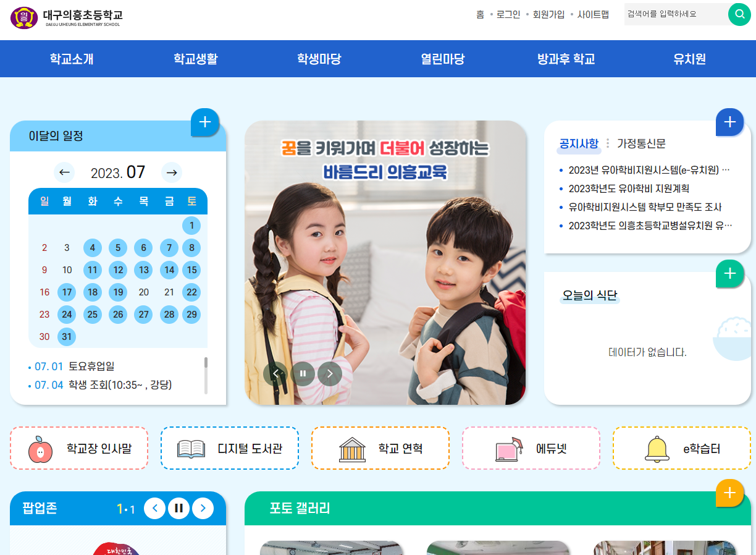
Task: Click the schedule list scrollbar
Action: 206,375
